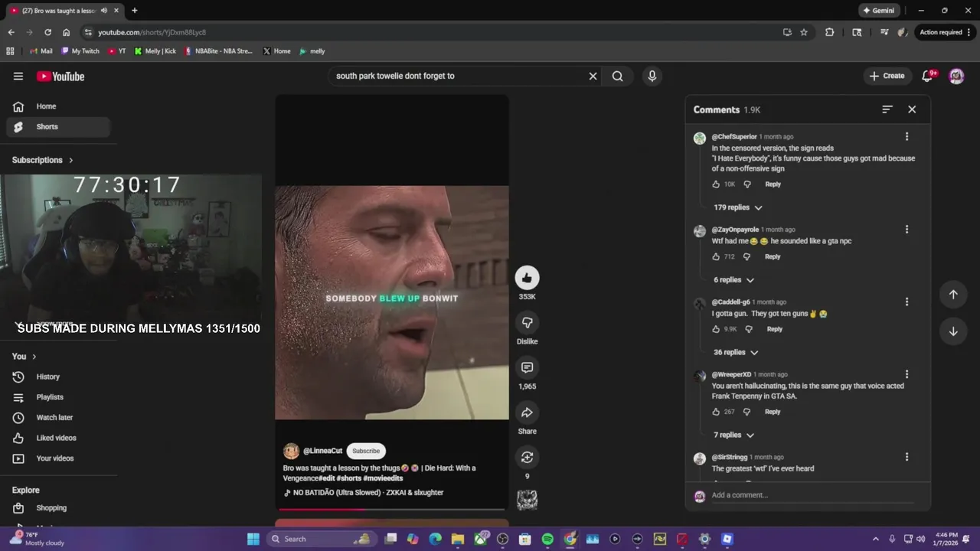Image resolution: width=980 pixels, height=551 pixels.
Task: Seek on the short's progress bar
Action: click(x=391, y=509)
